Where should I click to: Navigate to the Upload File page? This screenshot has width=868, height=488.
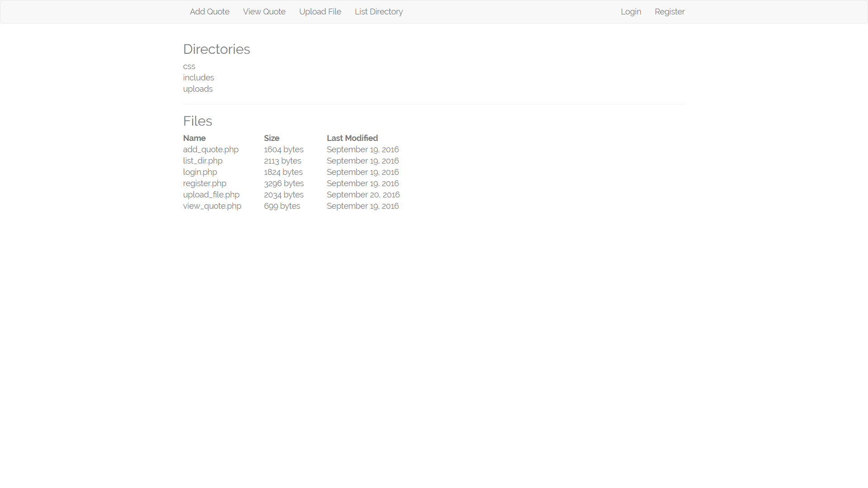[x=320, y=12]
